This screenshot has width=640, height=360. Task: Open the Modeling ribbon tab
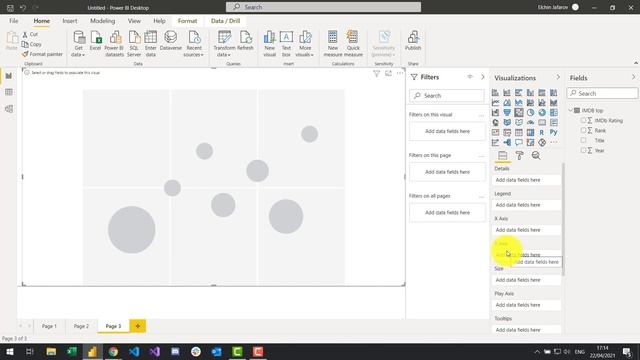(102, 21)
